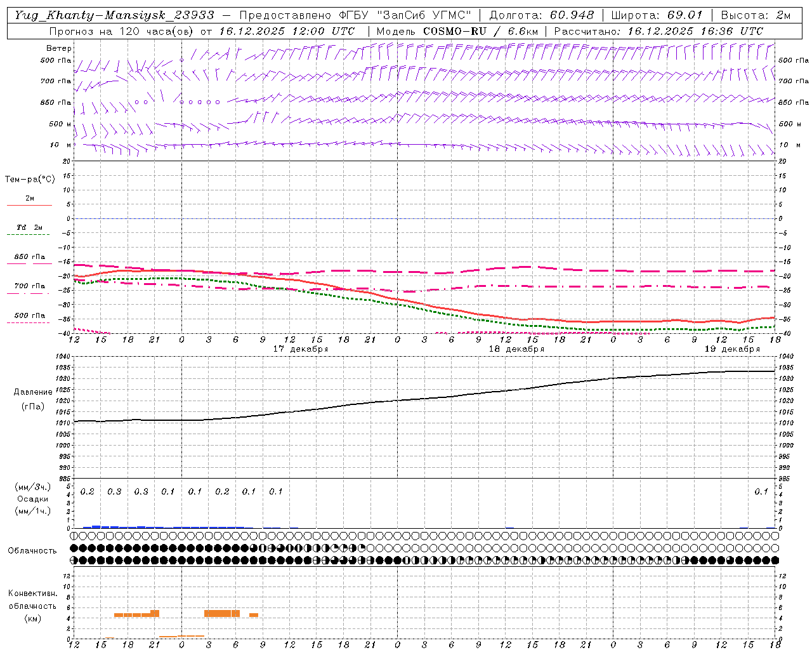
Task: Click the Прогноз на 120 часа(ов) text
Action: click(x=122, y=31)
